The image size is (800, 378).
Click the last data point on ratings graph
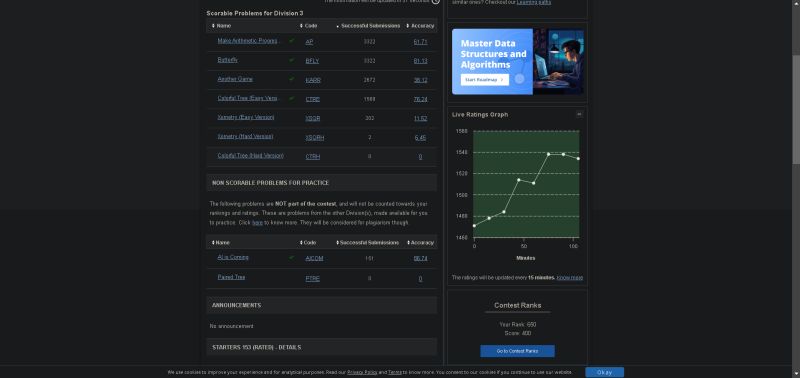tap(578, 159)
